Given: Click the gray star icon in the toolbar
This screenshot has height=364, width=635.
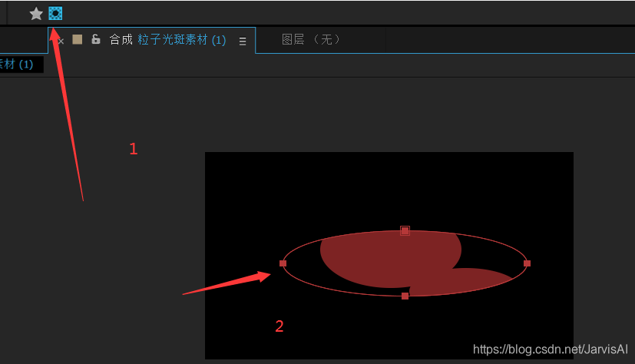Looking at the screenshot, I should [x=36, y=14].
